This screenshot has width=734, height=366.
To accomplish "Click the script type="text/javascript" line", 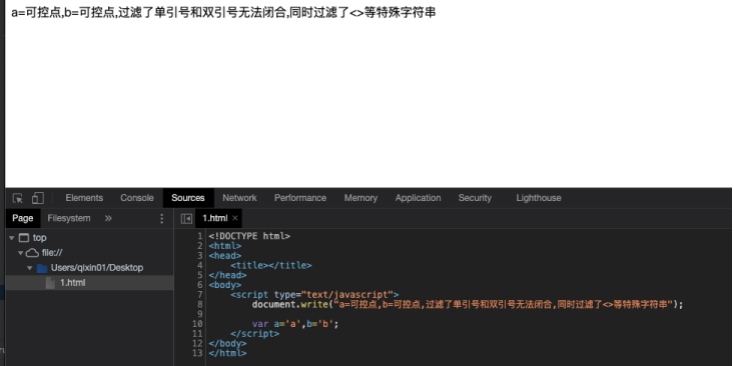I will click(x=315, y=294).
